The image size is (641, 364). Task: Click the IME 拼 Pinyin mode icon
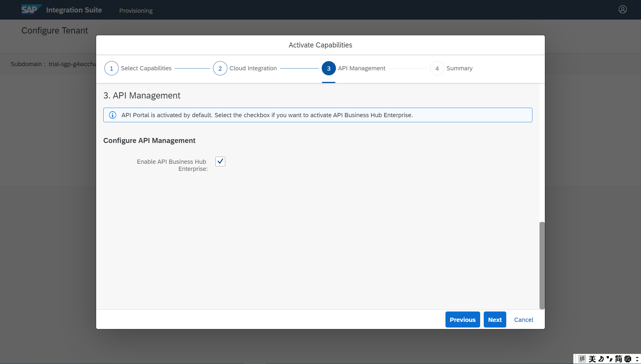pos(582,359)
